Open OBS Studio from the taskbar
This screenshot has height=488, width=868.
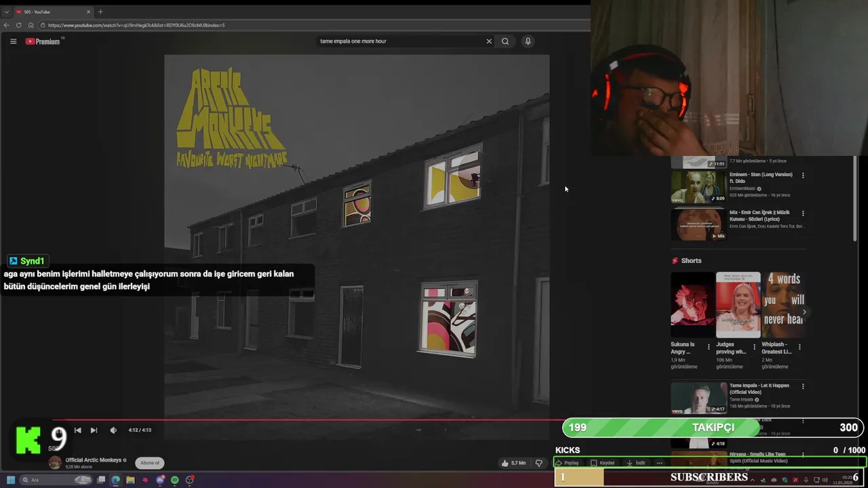pyautogui.click(x=190, y=480)
